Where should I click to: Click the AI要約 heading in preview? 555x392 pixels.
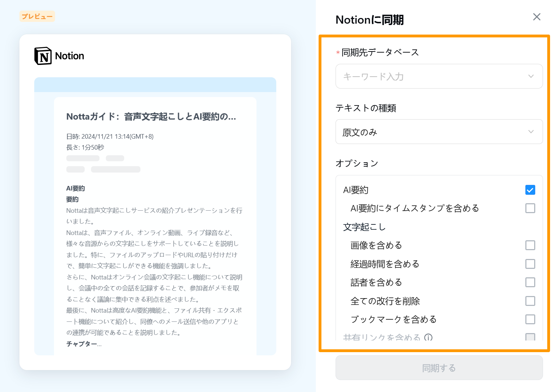[x=76, y=188]
